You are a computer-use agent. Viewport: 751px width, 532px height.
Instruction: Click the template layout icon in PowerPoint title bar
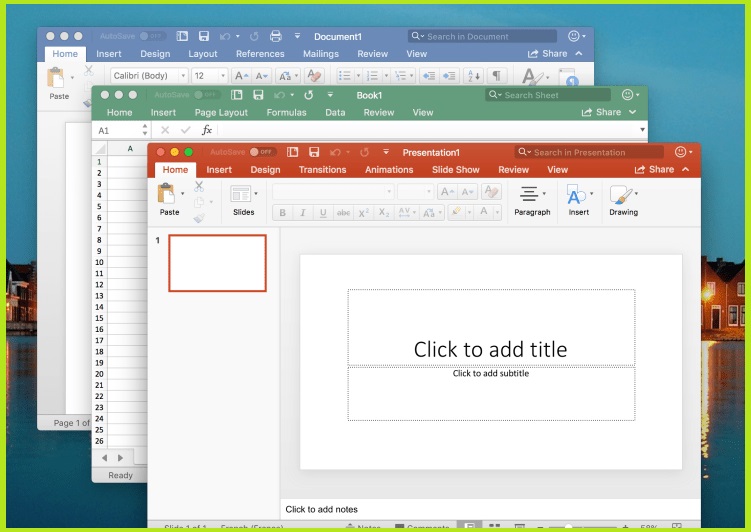tap(293, 152)
